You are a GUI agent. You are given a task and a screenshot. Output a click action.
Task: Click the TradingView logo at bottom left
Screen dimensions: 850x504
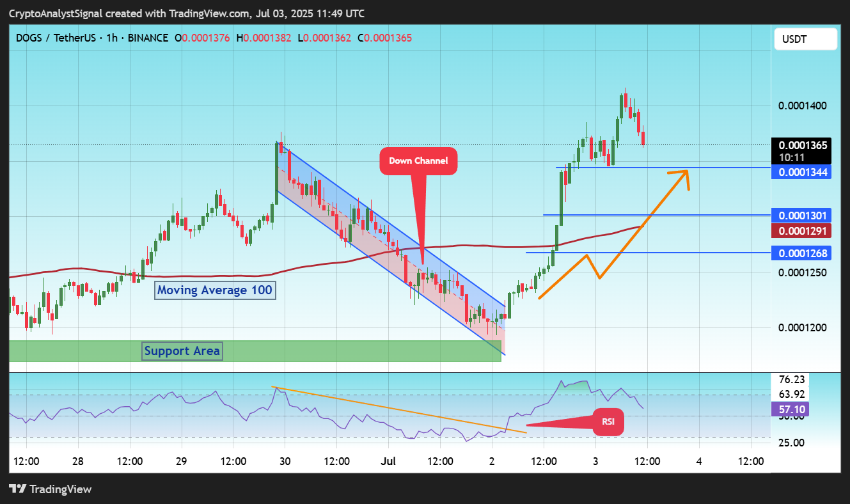pos(51,489)
